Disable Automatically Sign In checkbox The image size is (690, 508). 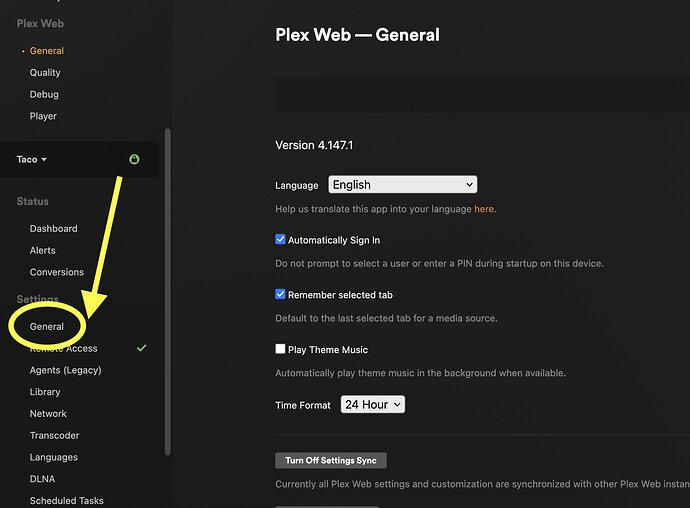tap(281, 240)
